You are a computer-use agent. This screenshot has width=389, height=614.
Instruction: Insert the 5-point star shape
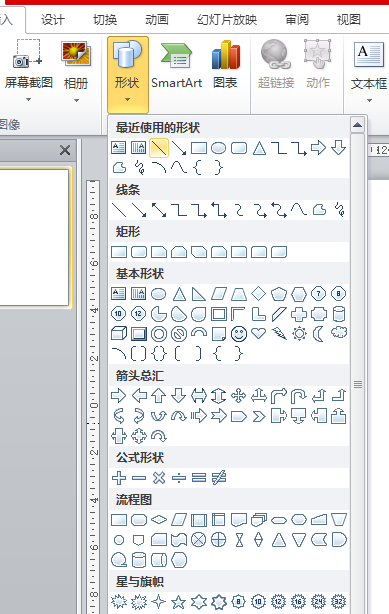point(179,601)
